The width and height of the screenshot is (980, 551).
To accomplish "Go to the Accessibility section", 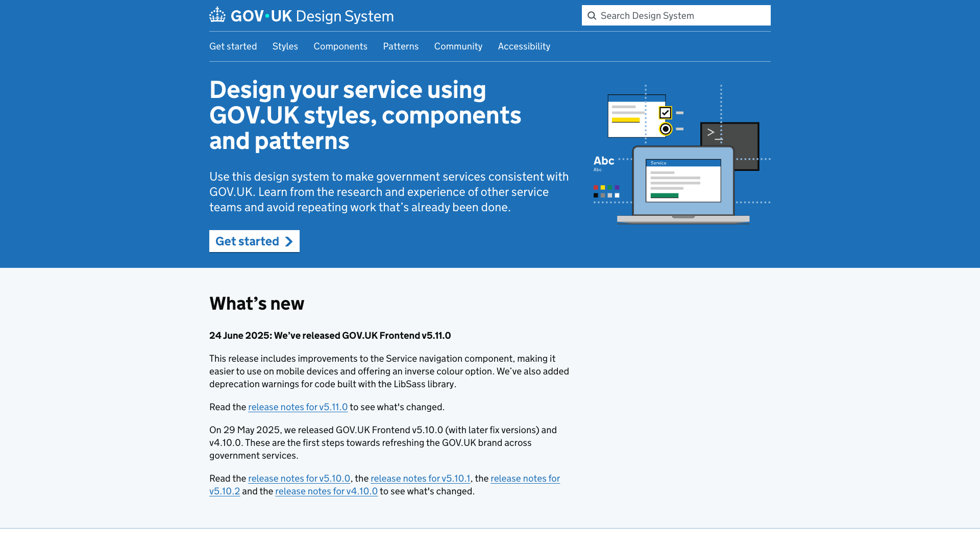I will (524, 46).
